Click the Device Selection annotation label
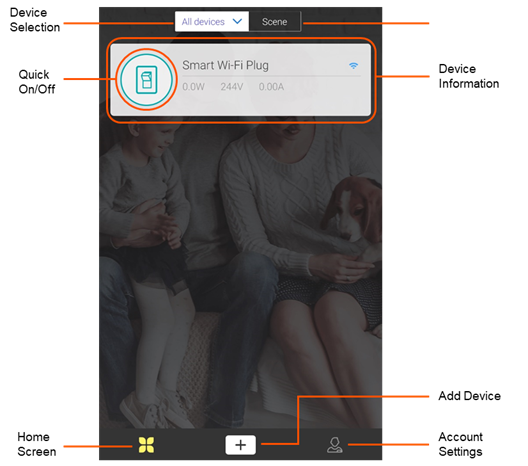 pos(35,20)
